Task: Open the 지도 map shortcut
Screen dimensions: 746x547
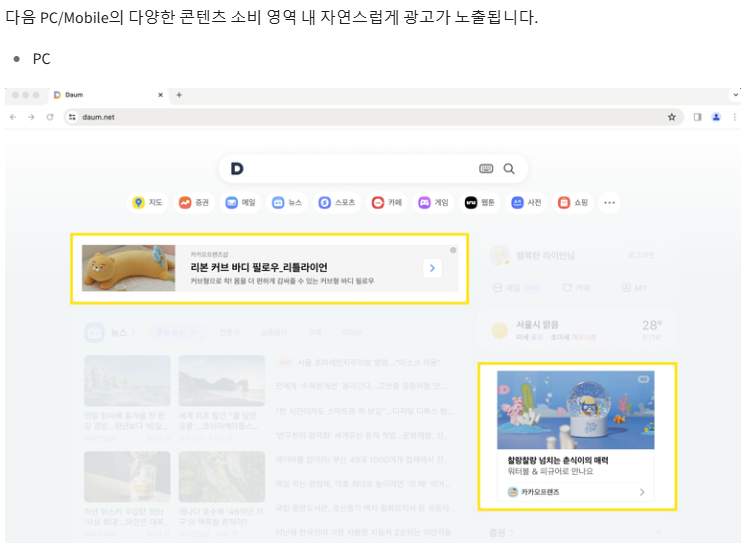Action: [148, 203]
